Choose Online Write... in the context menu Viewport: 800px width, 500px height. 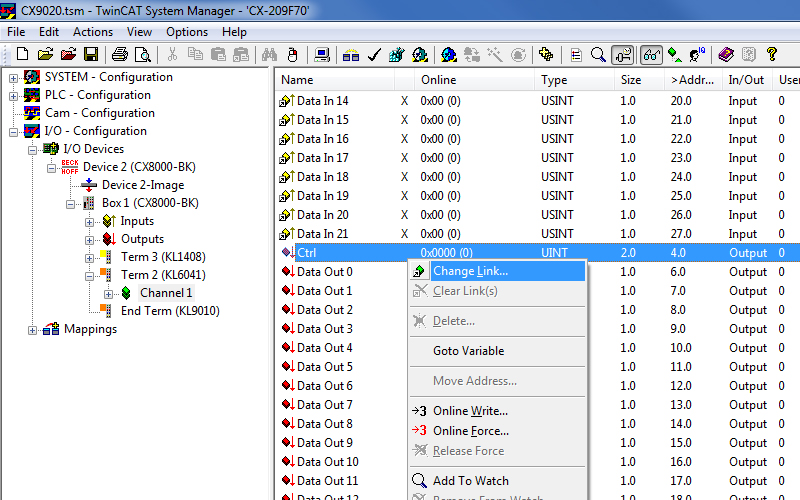pyautogui.click(x=497, y=411)
